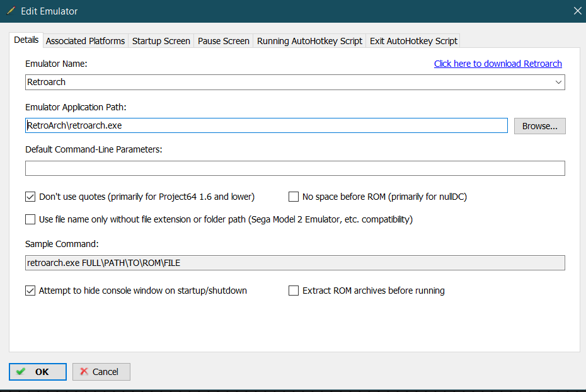The image size is (586, 392).
Task: Click the Default Command-Line Parameters label
Action: 93,149
